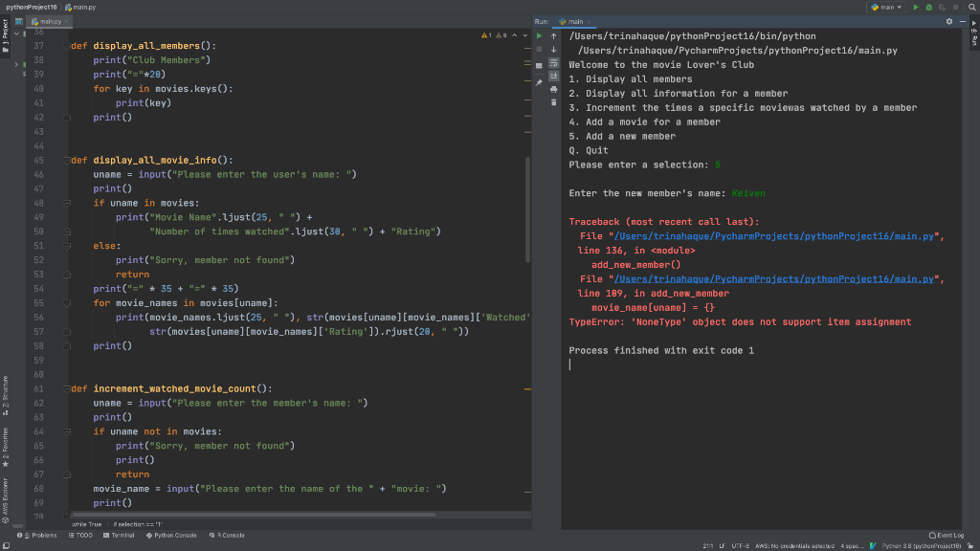Open Search Everywhere magnifier icon

pyautogui.click(x=972, y=7)
